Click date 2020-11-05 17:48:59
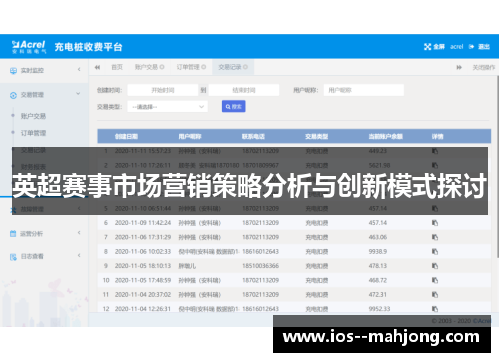The width and height of the screenshot is (500, 362). (x=143, y=280)
